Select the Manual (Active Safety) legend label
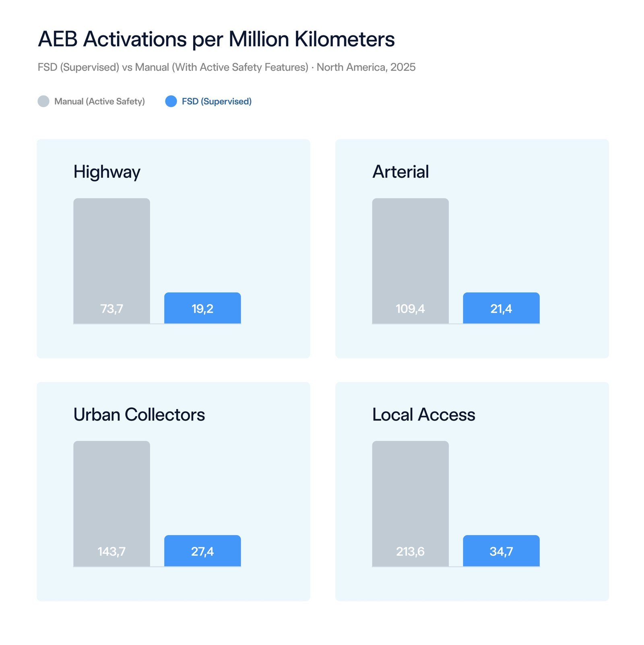This screenshot has height=645, width=644. pos(99,101)
